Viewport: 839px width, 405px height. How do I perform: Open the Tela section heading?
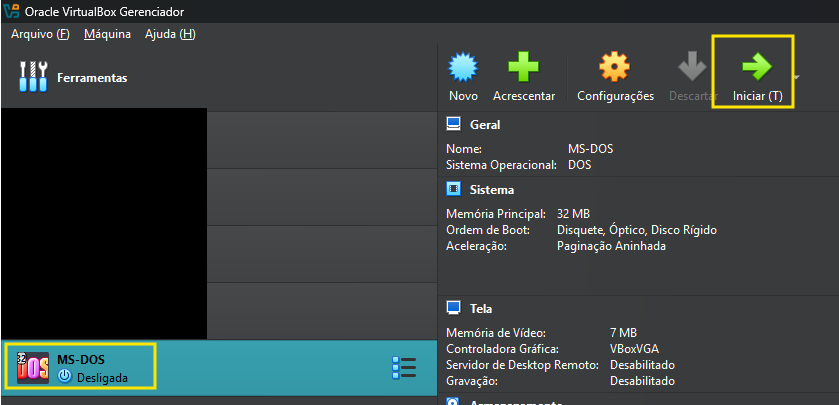point(481,309)
